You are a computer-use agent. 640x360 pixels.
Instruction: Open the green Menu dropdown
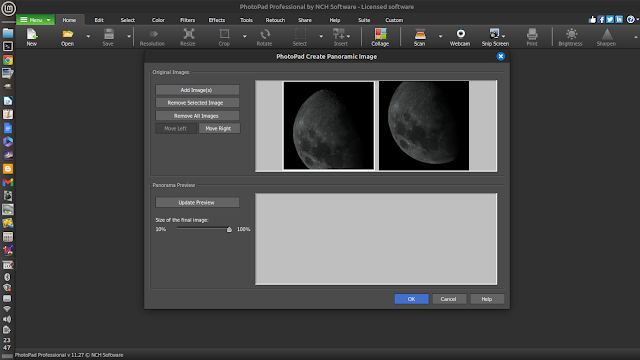[x=35, y=20]
